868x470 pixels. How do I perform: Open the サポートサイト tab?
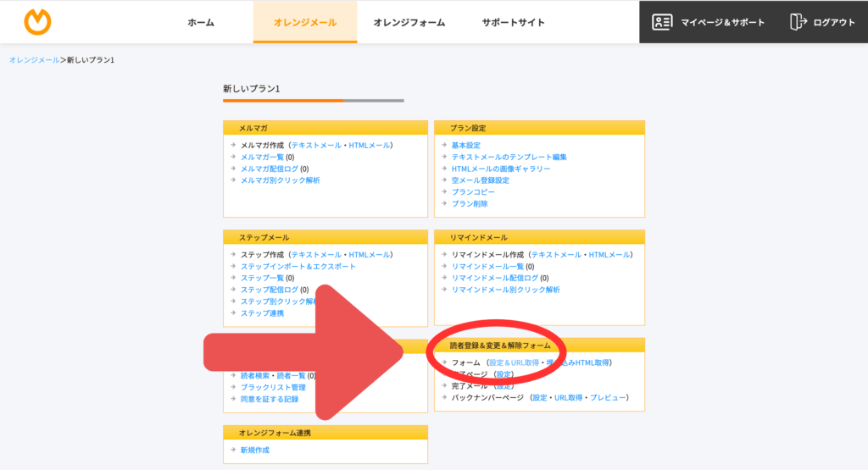click(x=513, y=23)
